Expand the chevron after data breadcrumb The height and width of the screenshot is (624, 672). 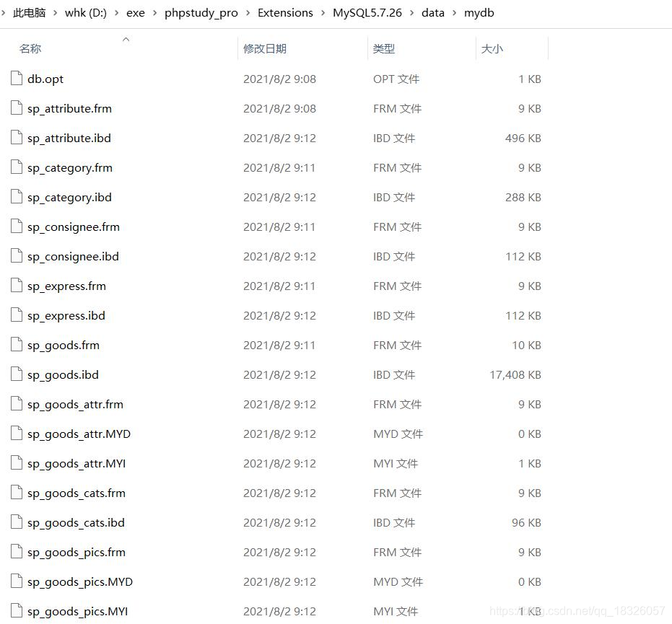454,13
